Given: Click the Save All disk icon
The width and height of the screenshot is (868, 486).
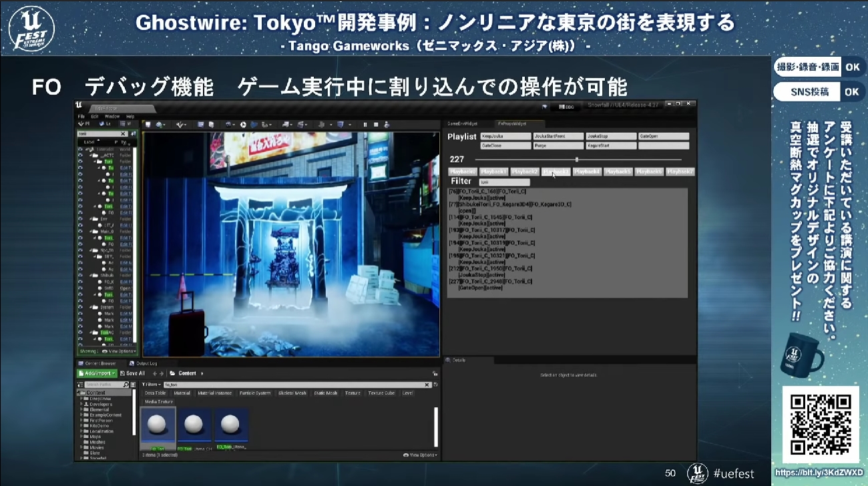Looking at the screenshot, I should point(122,373).
